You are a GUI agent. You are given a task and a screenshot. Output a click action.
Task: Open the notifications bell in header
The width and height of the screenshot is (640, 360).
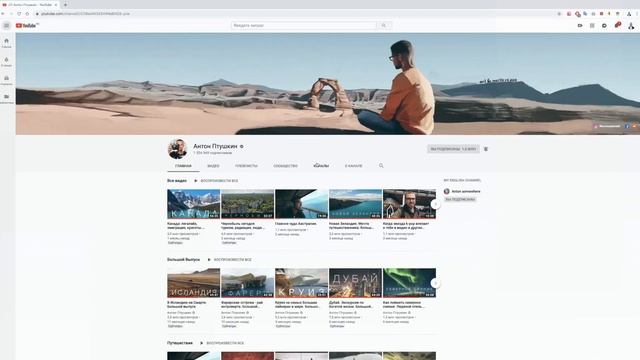click(x=617, y=25)
